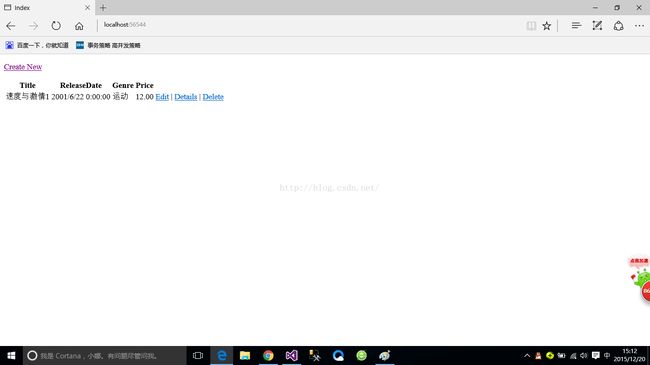Reload the page with the refresh icon
The height and width of the screenshot is (365, 650).
pos(56,26)
